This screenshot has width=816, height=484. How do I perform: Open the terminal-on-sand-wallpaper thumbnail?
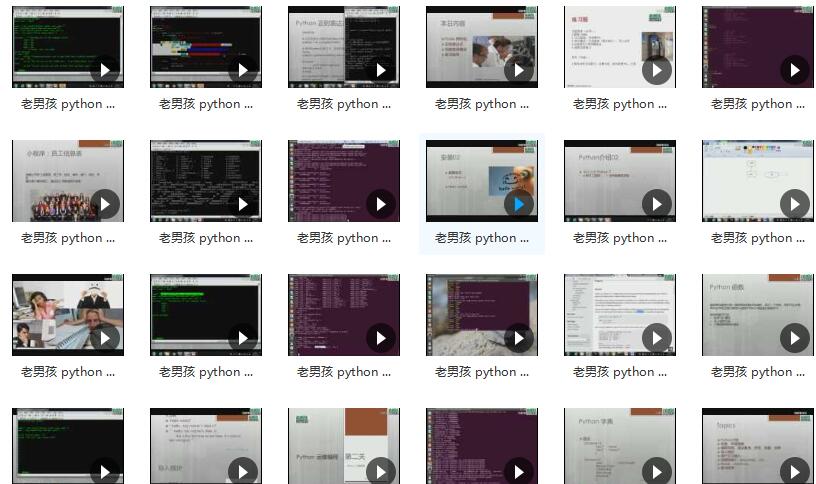point(482,315)
